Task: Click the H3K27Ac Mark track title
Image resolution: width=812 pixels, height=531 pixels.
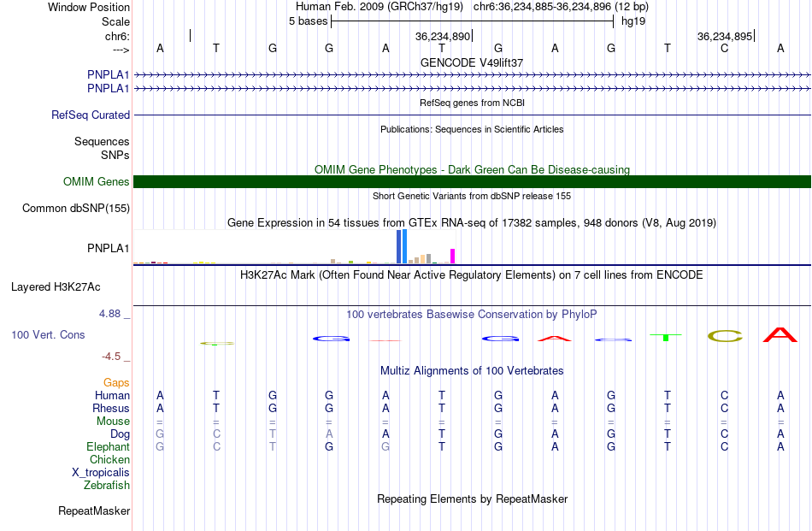Action: (x=472, y=274)
